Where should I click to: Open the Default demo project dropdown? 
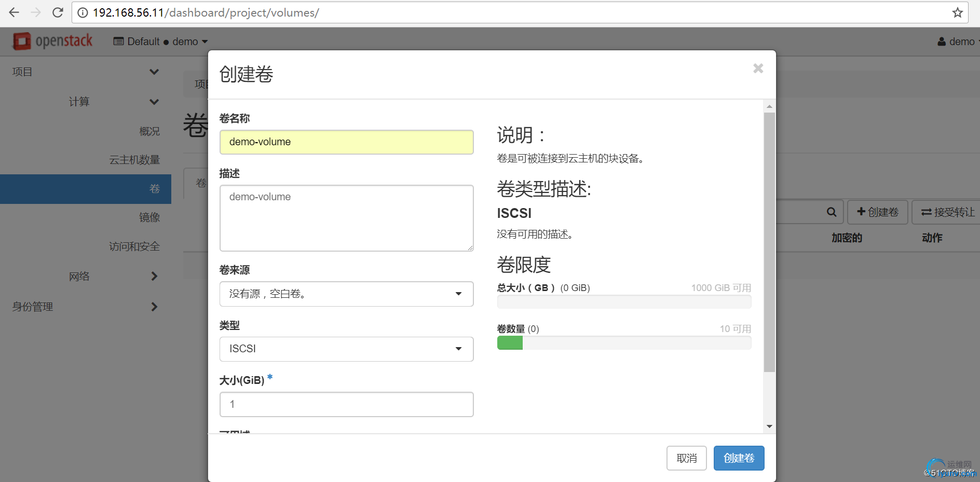pyautogui.click(x=160, y=42)
